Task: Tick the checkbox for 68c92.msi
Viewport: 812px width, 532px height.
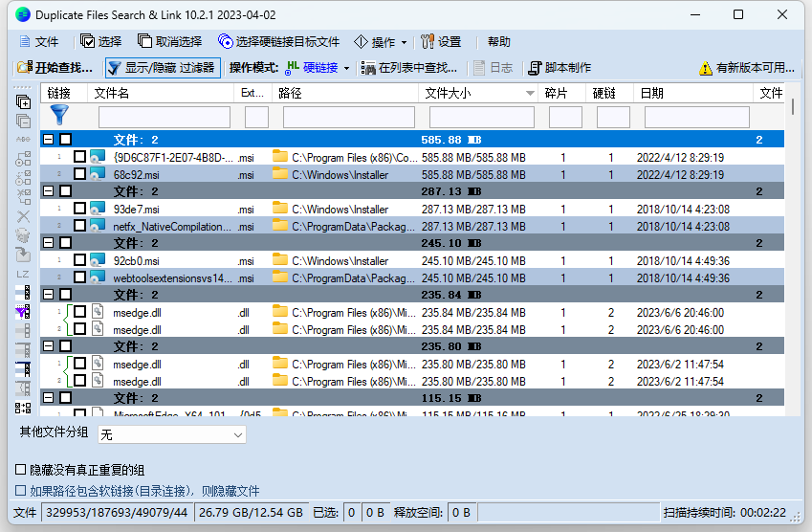Action: [x=79, y=174]
